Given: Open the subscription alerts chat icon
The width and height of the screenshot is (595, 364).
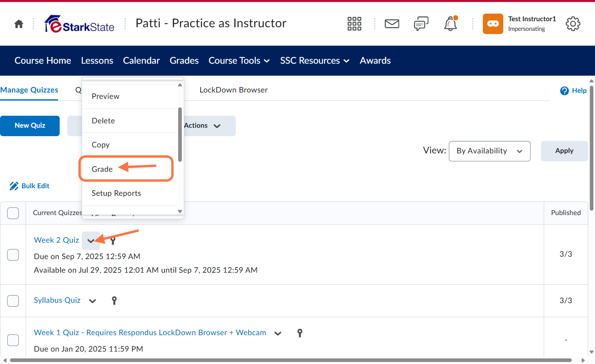Looking at the screenshot, I should point(421,24).
